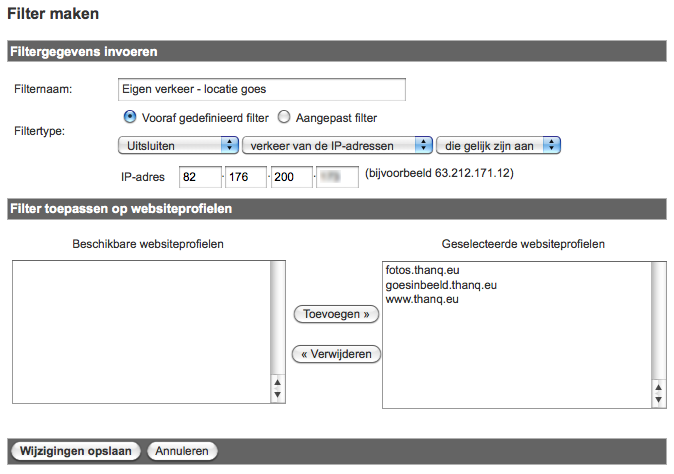Select www.thanq.eu in selected profiles
The height and width of the screenshot is (474, 674).
421,298
